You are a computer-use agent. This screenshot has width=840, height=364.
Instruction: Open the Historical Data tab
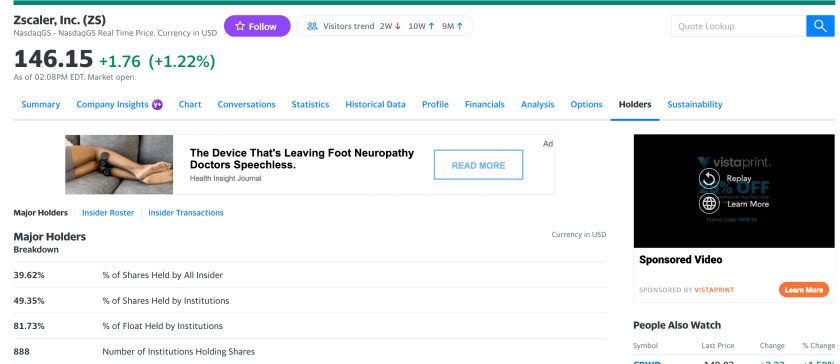(x=376, y=105)
